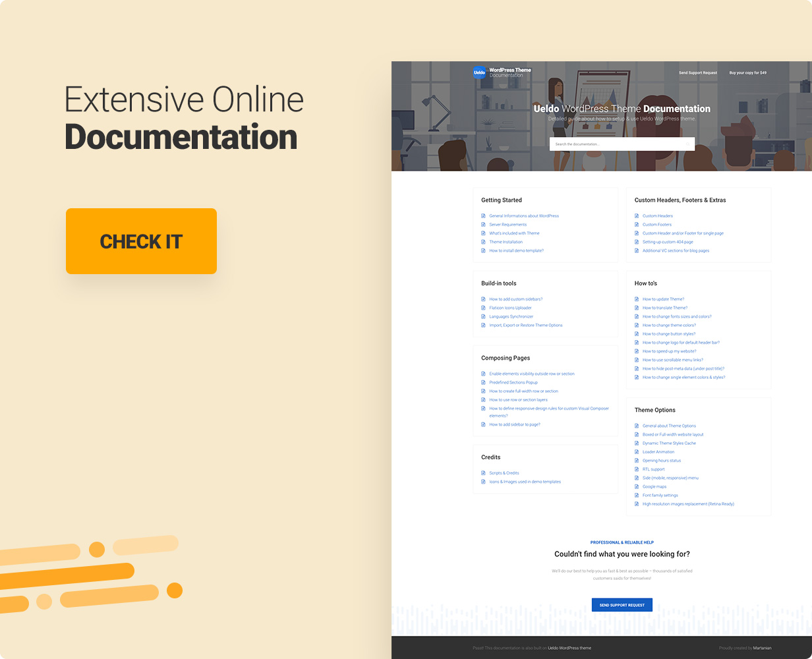Viewport: 812px width, 659px height.
Task: Open Enable elements visibility outside row or section
Action: pyautogui.click(x=532, y=374)
